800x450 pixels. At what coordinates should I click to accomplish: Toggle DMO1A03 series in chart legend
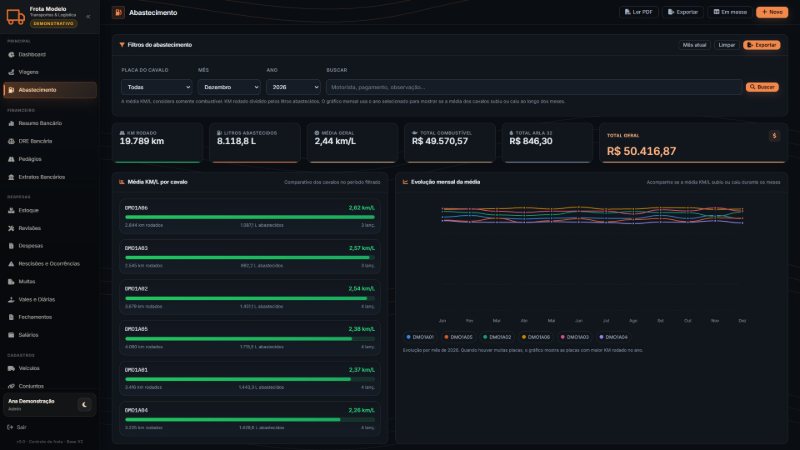click(574, 337)
